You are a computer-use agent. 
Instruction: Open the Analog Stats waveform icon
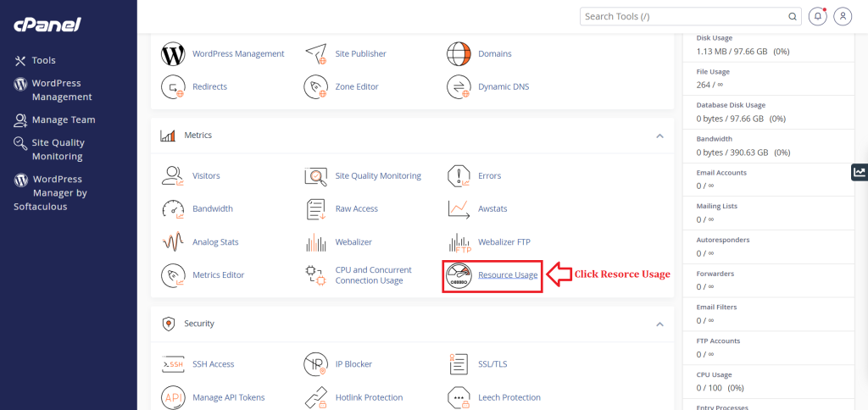point(173,242)
